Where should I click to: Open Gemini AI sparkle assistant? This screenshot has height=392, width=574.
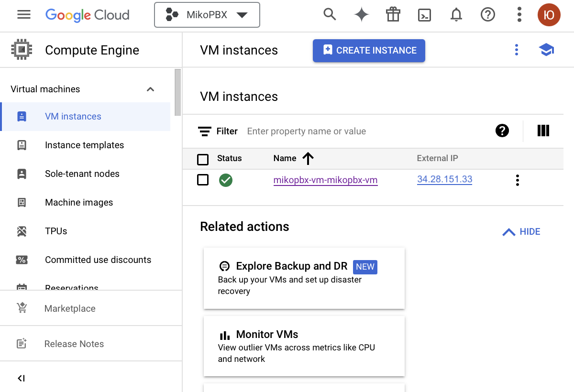click(361, 15)
